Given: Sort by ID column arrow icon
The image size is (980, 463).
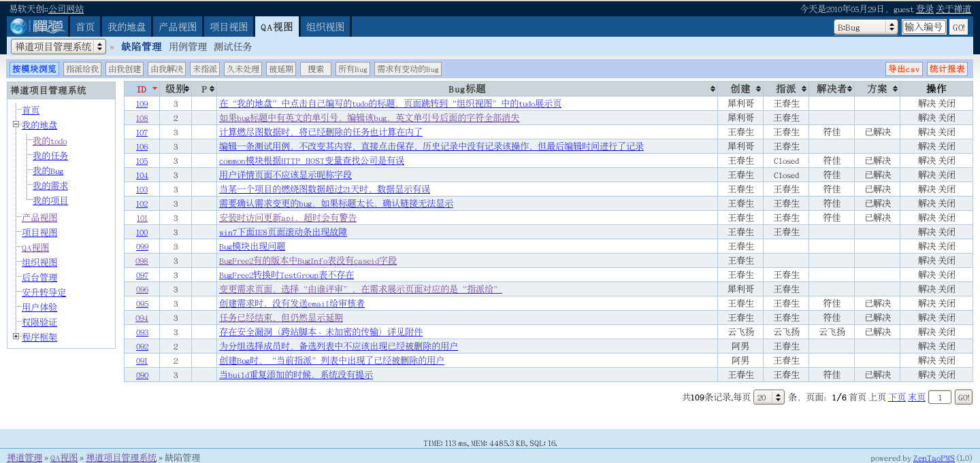Looking at the screenshot, I should coord(155,89).
